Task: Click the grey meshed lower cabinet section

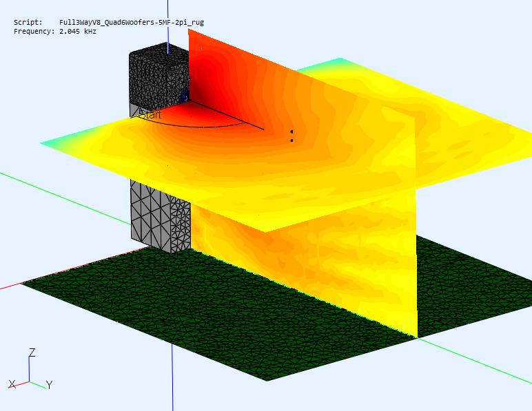Action: (160, 216)
